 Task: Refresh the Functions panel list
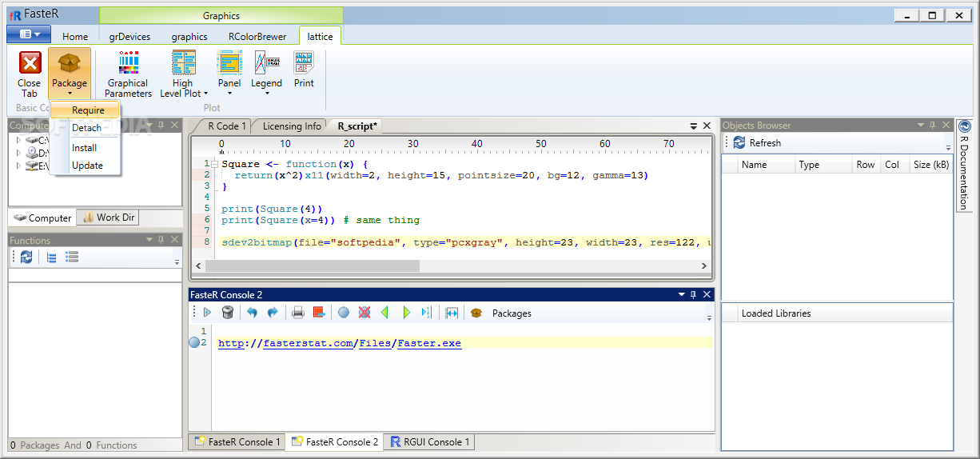tap(27, 257)
